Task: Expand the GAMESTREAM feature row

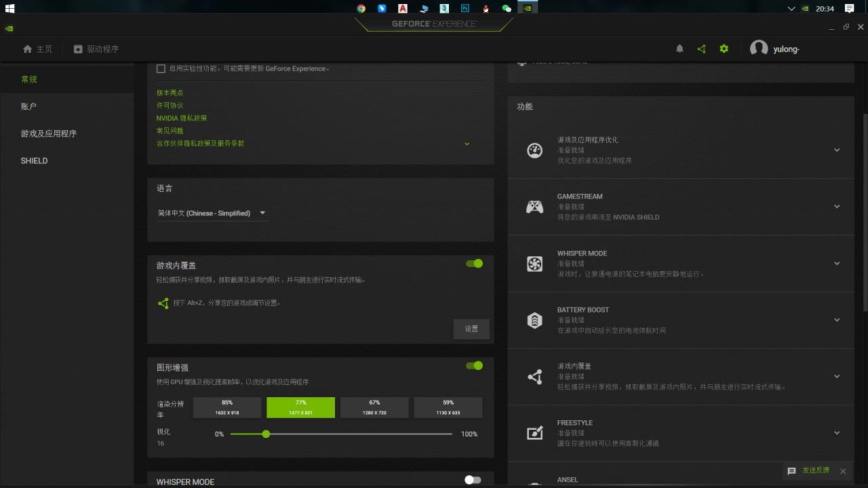Action: tap(837, 207)
